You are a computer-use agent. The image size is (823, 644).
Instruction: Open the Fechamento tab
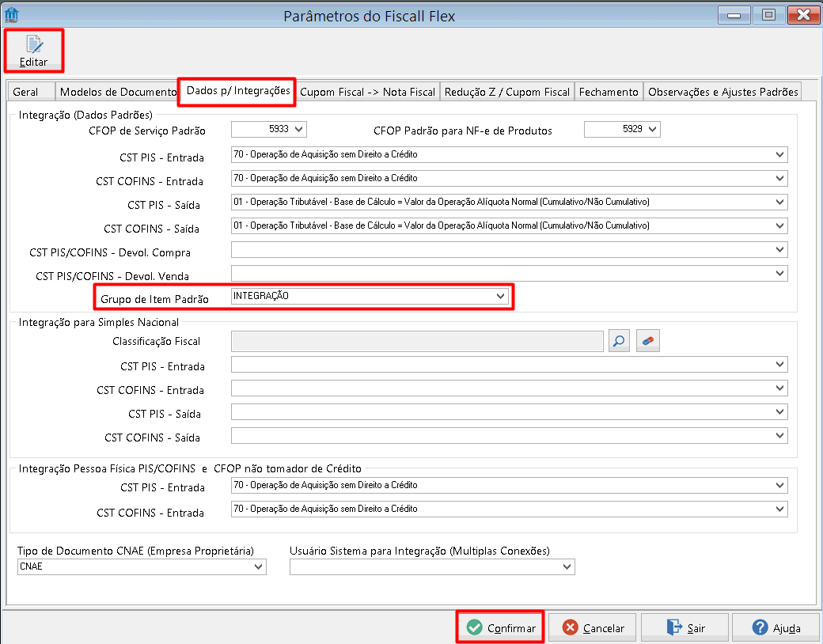point(609,92)
